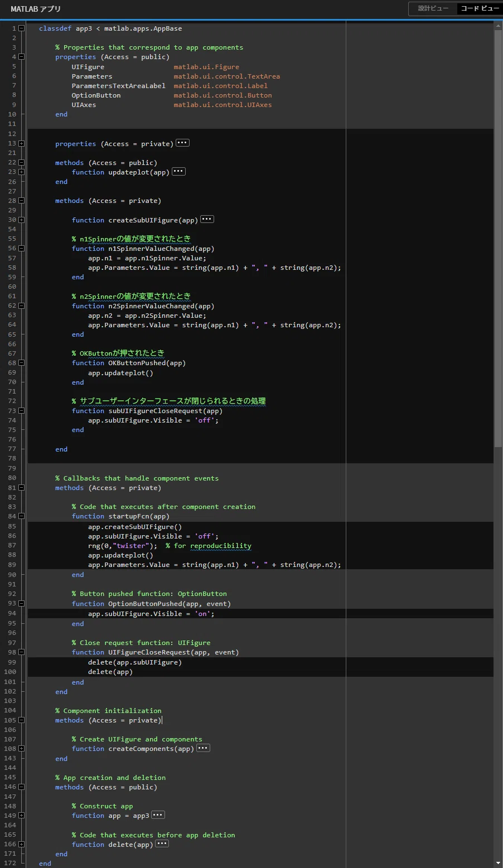503x868 pixels.
Task: Click the MATLAB アプリ title text
Action: tap(36, 9)
